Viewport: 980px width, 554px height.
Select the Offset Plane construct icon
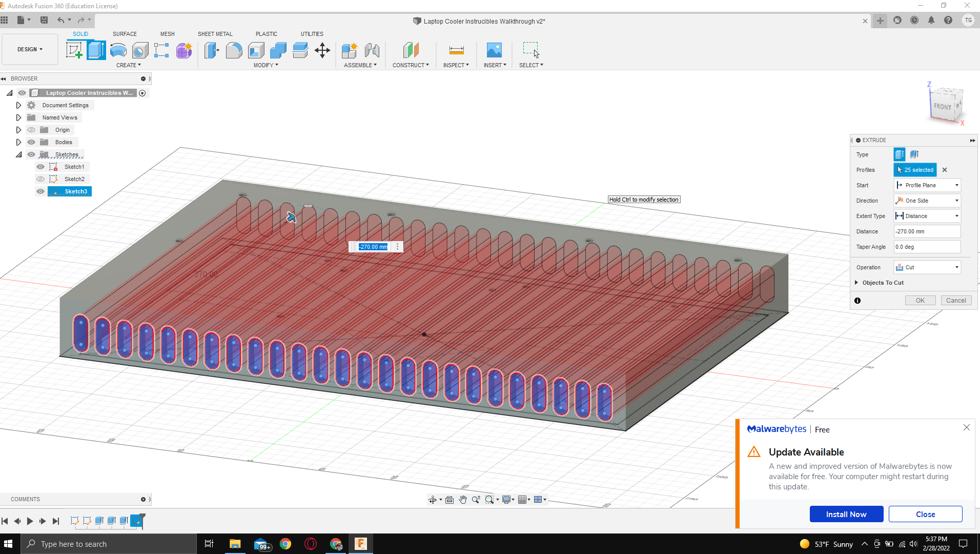point(411,50)
